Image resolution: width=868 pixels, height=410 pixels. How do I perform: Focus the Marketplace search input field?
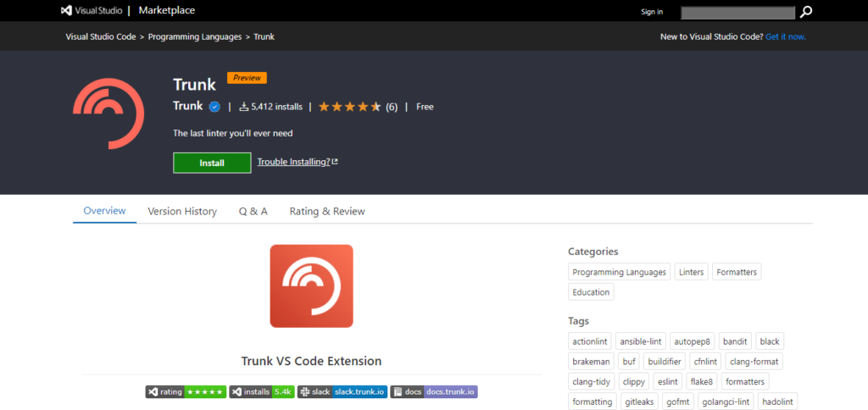click(x=737, y=12)
